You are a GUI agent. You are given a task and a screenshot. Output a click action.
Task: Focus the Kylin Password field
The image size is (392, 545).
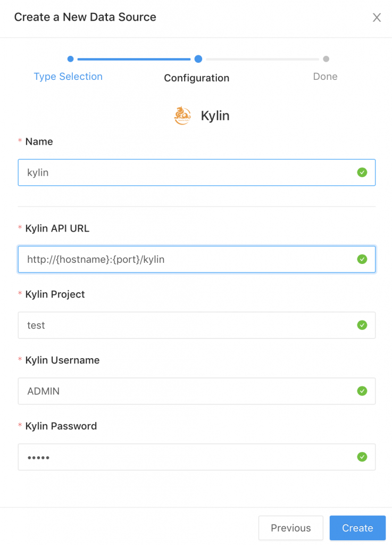(x=186, y=457)
